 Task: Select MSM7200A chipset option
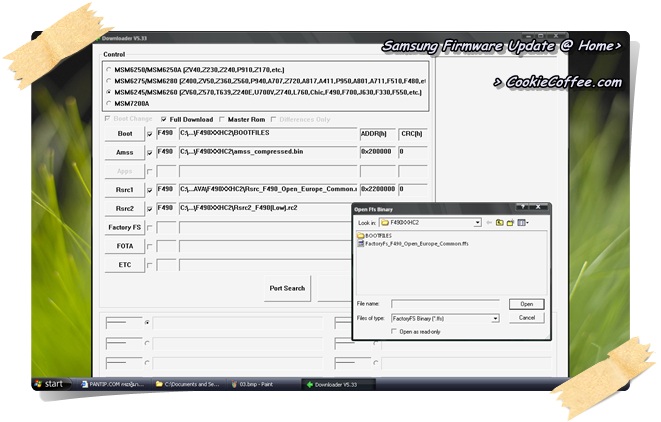[x=109, y=103]
